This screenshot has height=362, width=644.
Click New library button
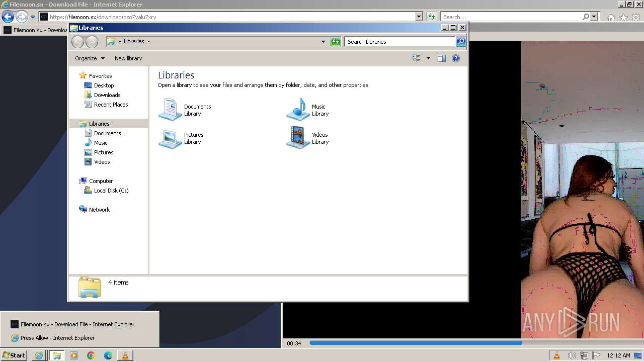[x=128, y=58]
